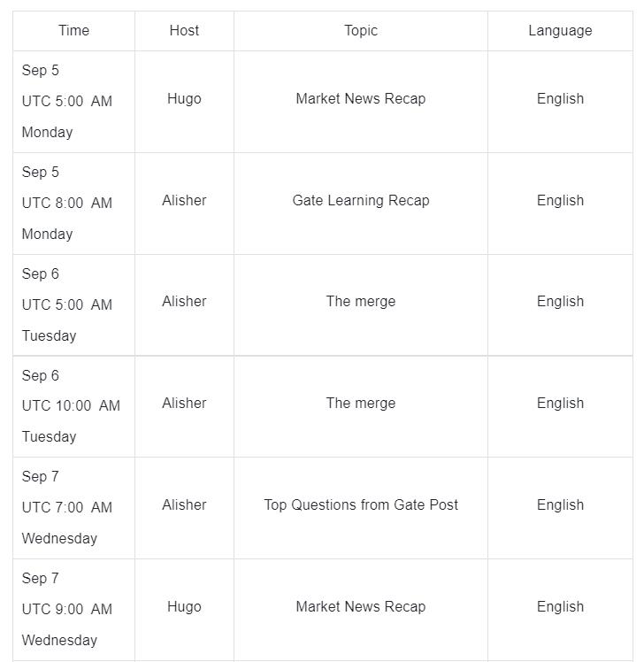The height and width of the screenshot is (662, 644).
Task: Select the Sep 6 UTC 5:00 AM time cell
Action: point(67,304)
